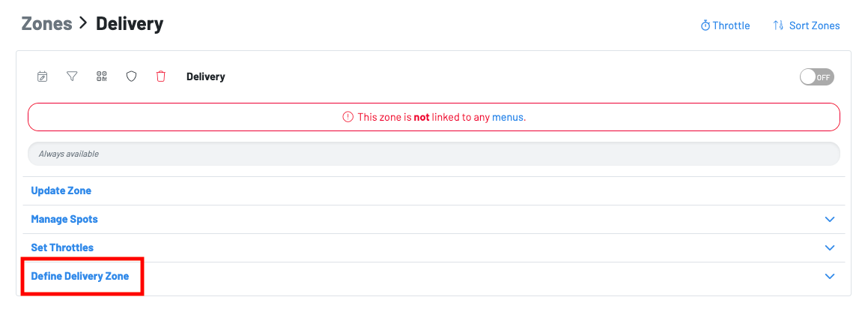Click the red warning icon in alert
The width and height of the screenshot is (868, 312).
click(x=347, y=117)
